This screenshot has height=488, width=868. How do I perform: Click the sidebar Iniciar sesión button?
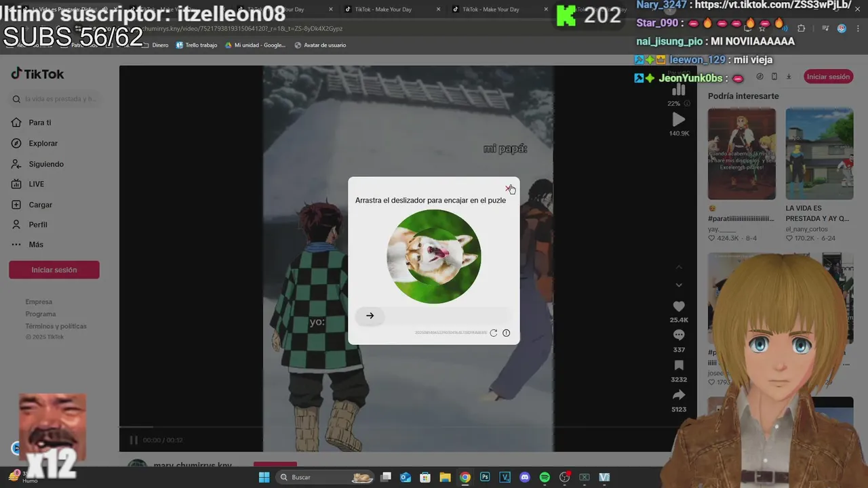[x=54, y=270]
